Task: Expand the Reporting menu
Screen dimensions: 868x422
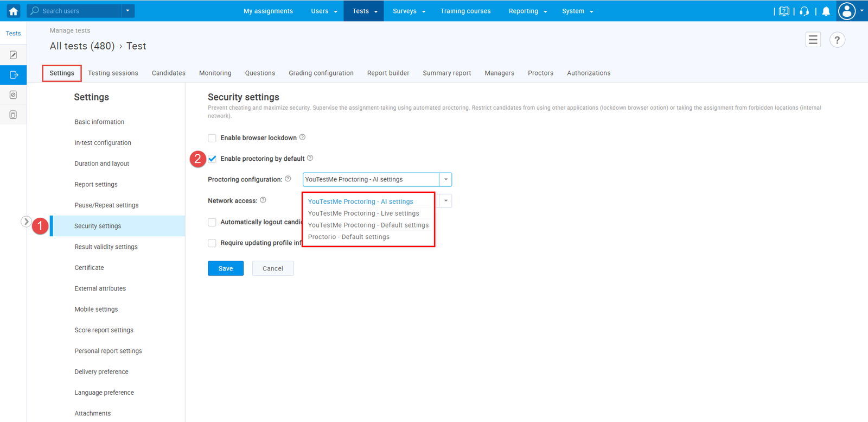Action: click(x=527, y=11)
